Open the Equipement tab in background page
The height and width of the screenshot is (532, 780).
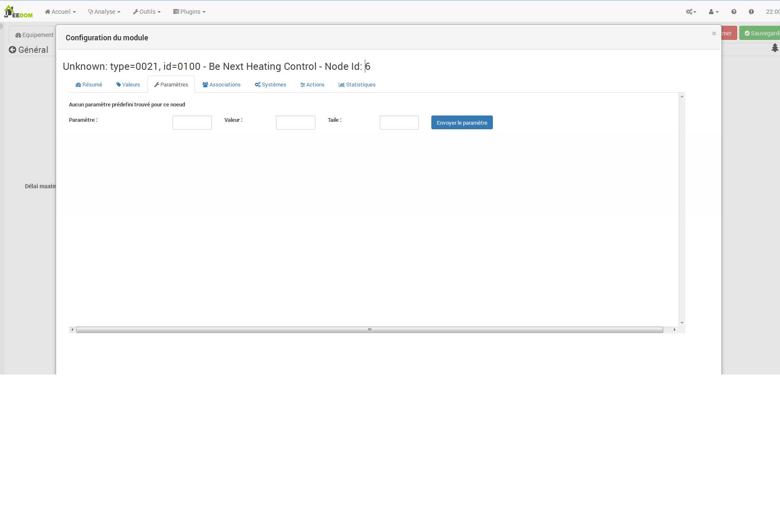click(34, 35)
